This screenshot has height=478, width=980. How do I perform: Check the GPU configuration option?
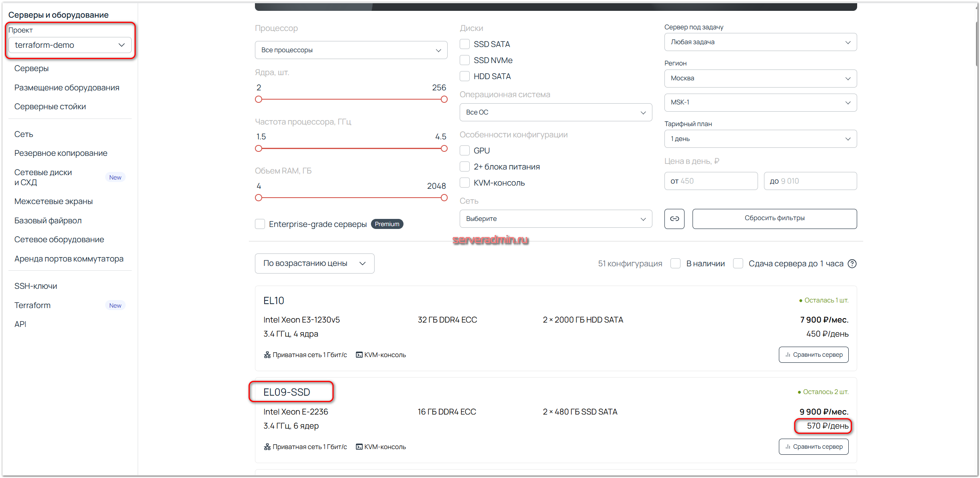click(465, 151)
